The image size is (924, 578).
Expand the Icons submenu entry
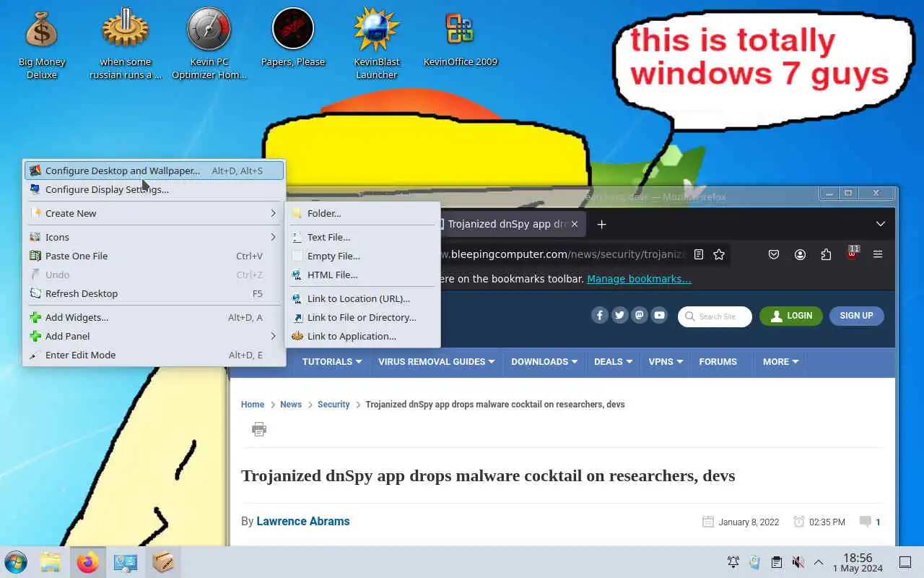[154, 237]
